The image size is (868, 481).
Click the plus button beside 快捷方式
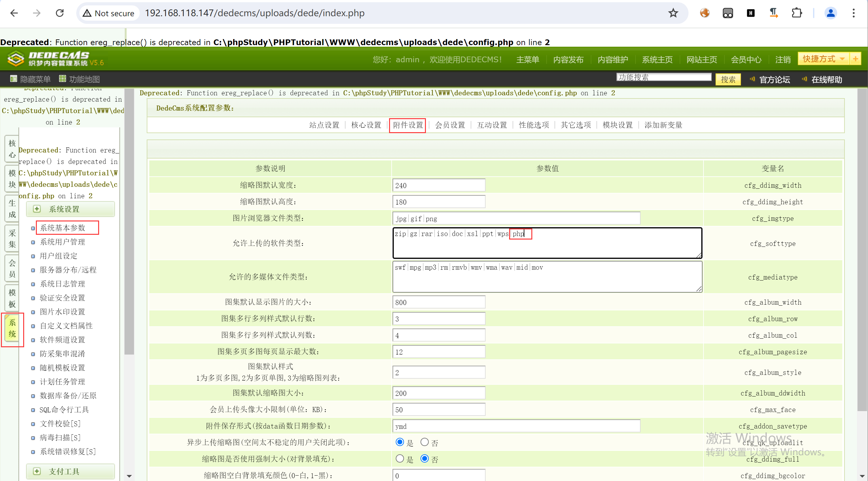click(x=855, y=59)
